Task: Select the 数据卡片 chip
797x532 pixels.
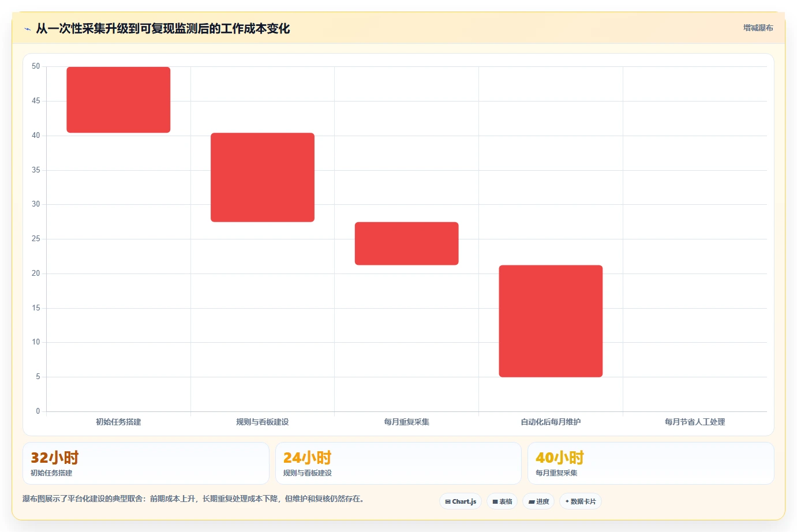Action: 581,501
